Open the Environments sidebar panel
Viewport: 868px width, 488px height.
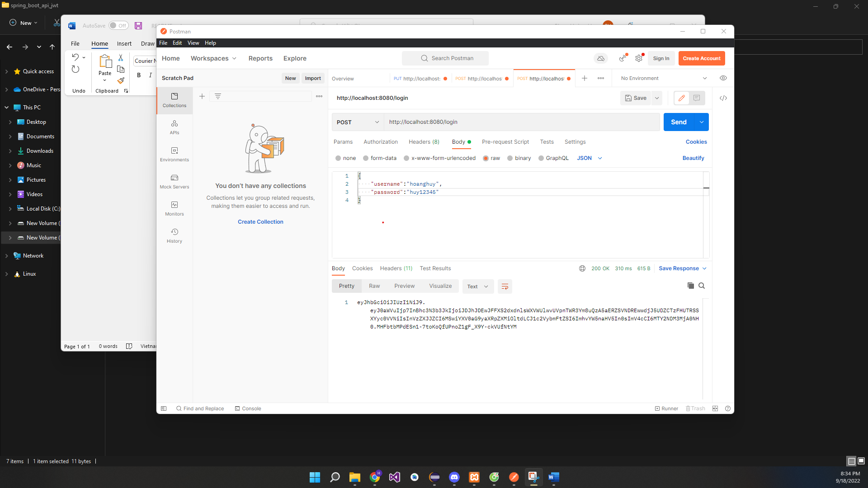click(174, 154)
